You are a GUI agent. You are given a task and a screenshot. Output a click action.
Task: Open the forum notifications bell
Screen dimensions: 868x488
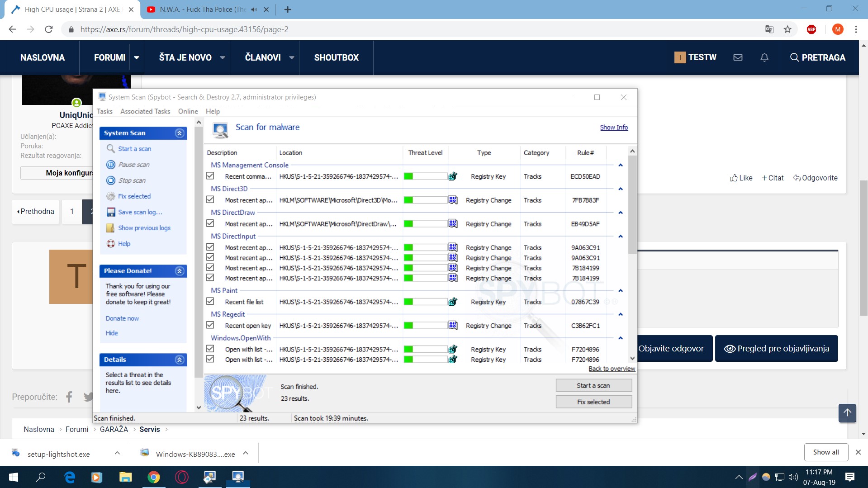[764, 57]
